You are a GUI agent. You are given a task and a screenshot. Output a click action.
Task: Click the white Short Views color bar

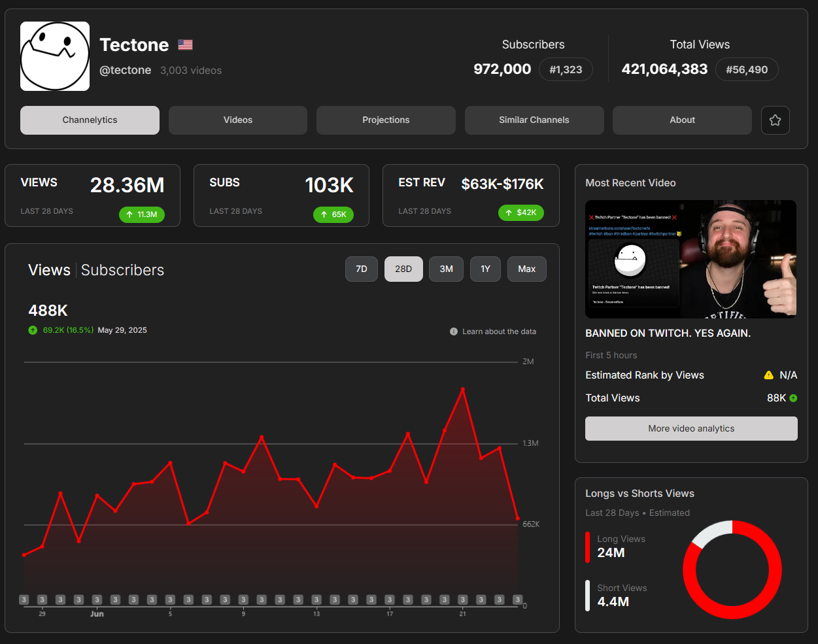pyautogui.click(x=587, y=596)
